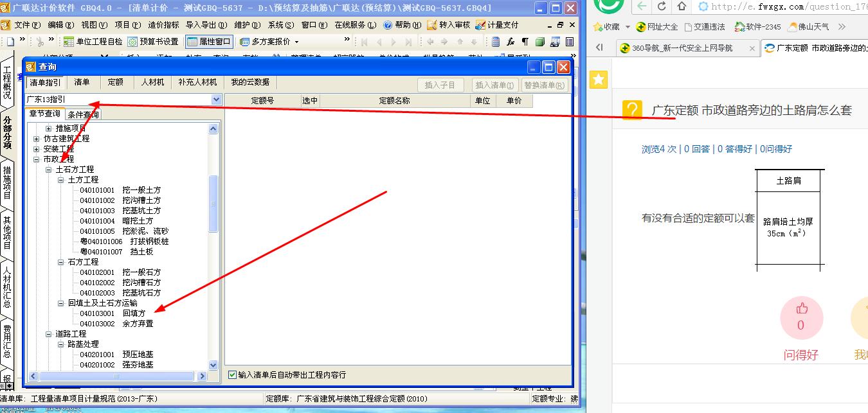Click the new document toolbar icon
The image size is (868, 413).
10,42
